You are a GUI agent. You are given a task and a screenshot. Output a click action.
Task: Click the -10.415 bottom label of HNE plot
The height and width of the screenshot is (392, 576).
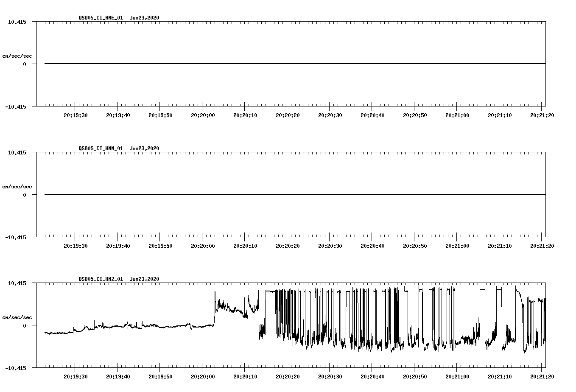pyautogui.click(x=15, y=107)
